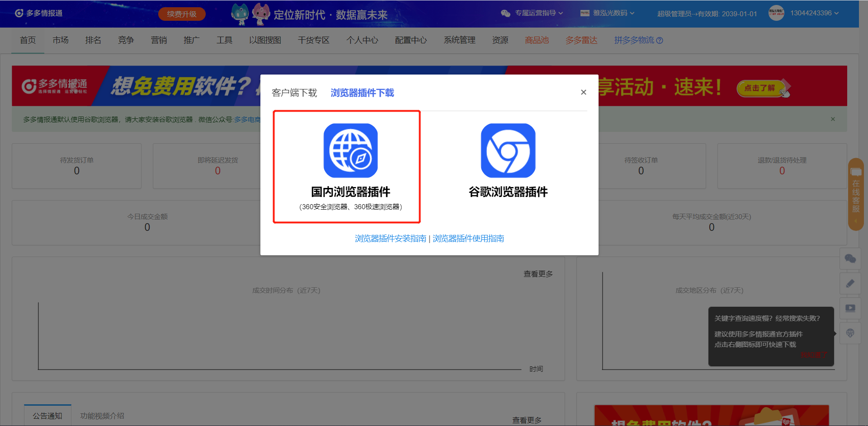Screen dimensions: 868x426
Task: Open the 竞争 menu
Action: coord(126,40)
